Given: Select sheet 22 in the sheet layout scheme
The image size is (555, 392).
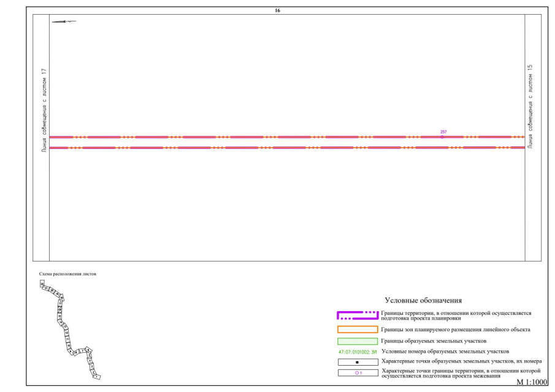Looking at the screenshot, I should (42, 284).
